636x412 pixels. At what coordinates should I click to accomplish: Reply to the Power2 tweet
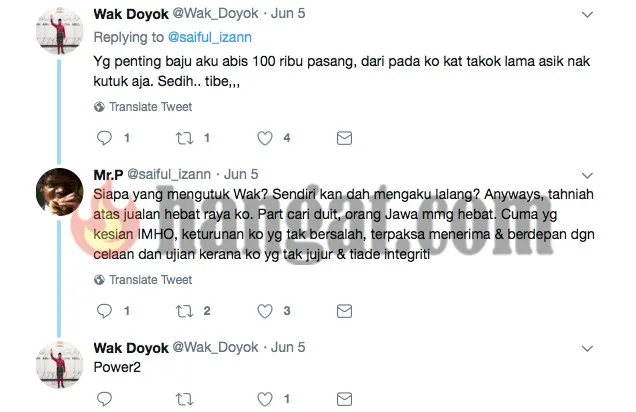[104, 399]
